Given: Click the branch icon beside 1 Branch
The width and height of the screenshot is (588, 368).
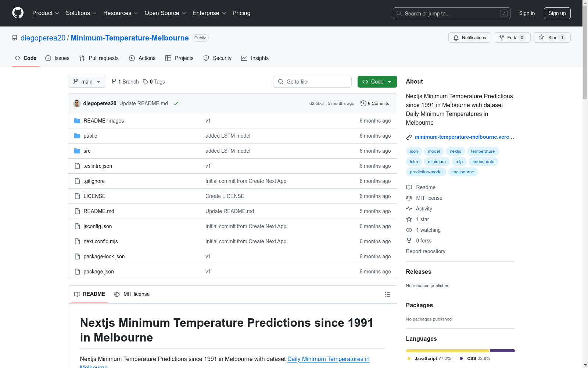Looking at the screenshot, I should click(x=114, y=82).
